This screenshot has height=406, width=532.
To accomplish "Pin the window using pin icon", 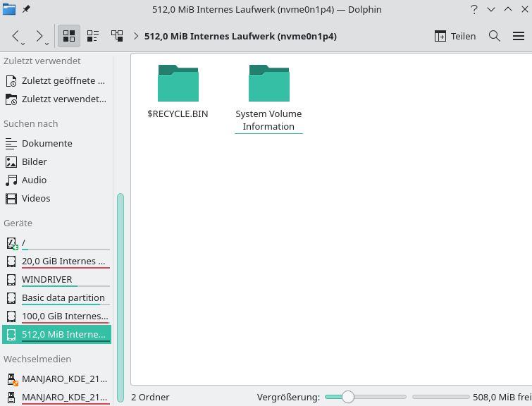I will click(26, 10).
